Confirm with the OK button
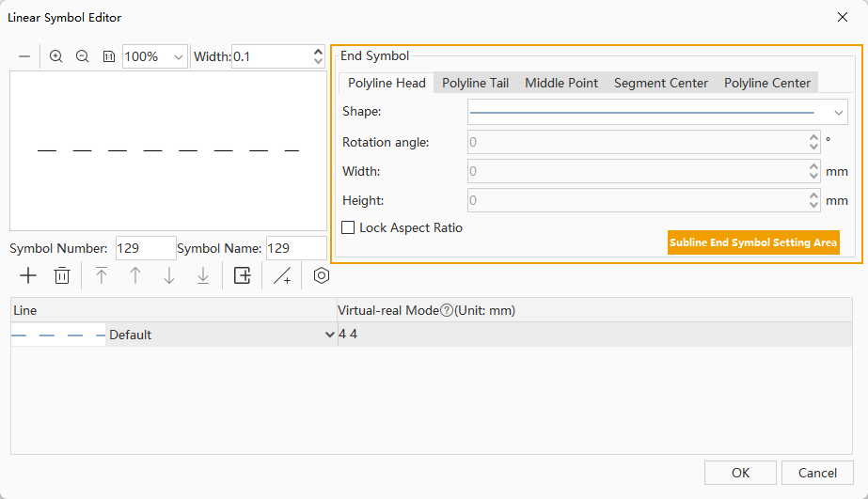 click(x=740, y=473)
